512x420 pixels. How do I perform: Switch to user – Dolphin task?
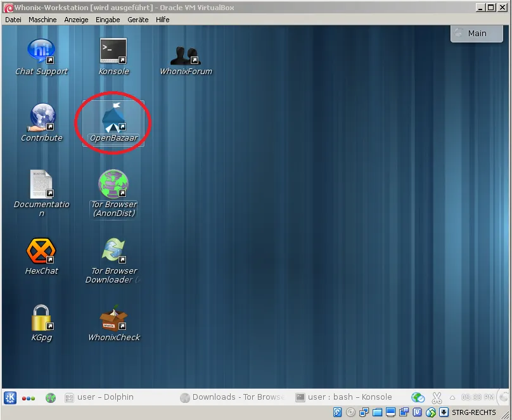click(99, 397)
